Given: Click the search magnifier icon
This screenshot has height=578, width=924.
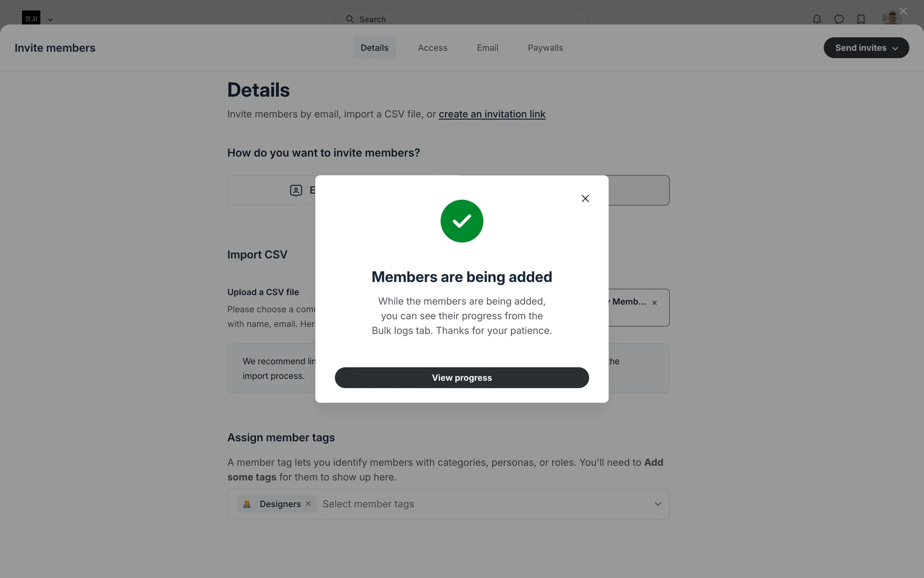Looking at the screenshot, I should tap(350, 19).
